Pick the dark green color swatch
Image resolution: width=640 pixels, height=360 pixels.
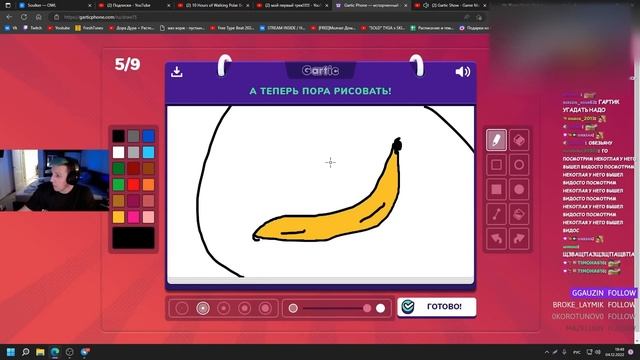(118, 168)
